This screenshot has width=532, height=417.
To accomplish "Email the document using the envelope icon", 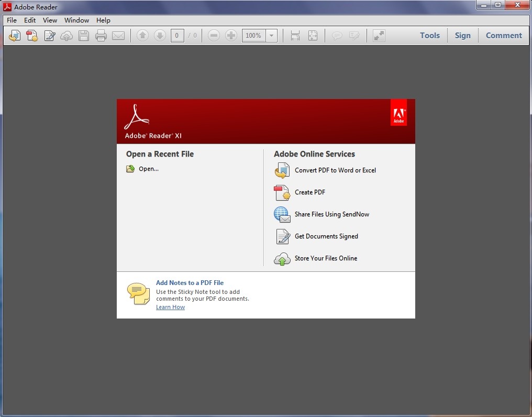I will pos(118,36).
